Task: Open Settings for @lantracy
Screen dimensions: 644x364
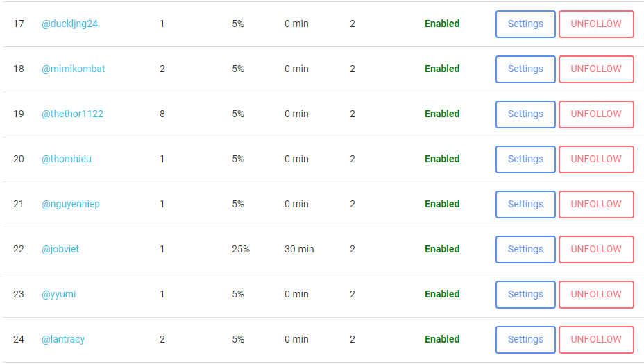Action: [x=525, y=339]
